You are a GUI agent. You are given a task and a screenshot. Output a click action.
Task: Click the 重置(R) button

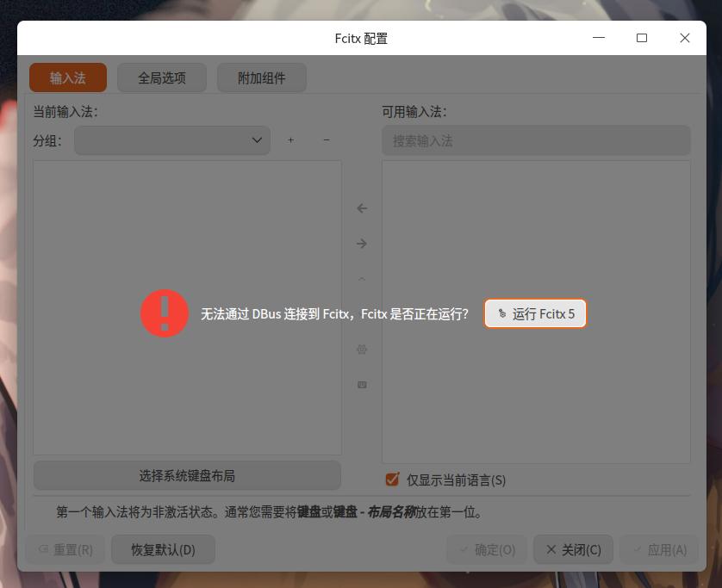point(65,549)
